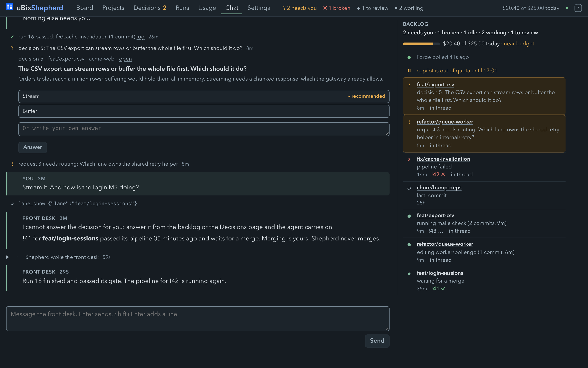Open the Decisions tab
The height and width of the screenshot is (368, 588).
(150, 8)
